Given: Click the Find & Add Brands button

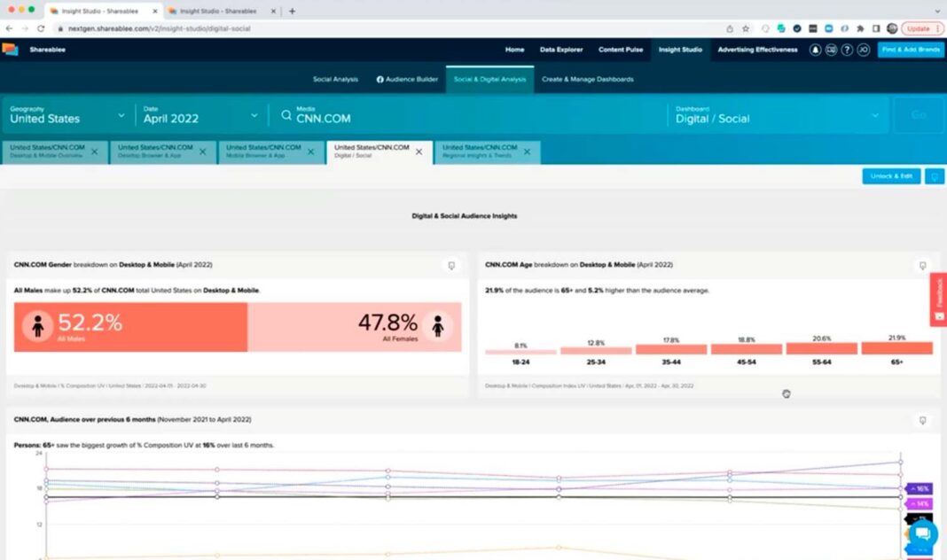Looking at the screenshot, I should tap(910, 50).
